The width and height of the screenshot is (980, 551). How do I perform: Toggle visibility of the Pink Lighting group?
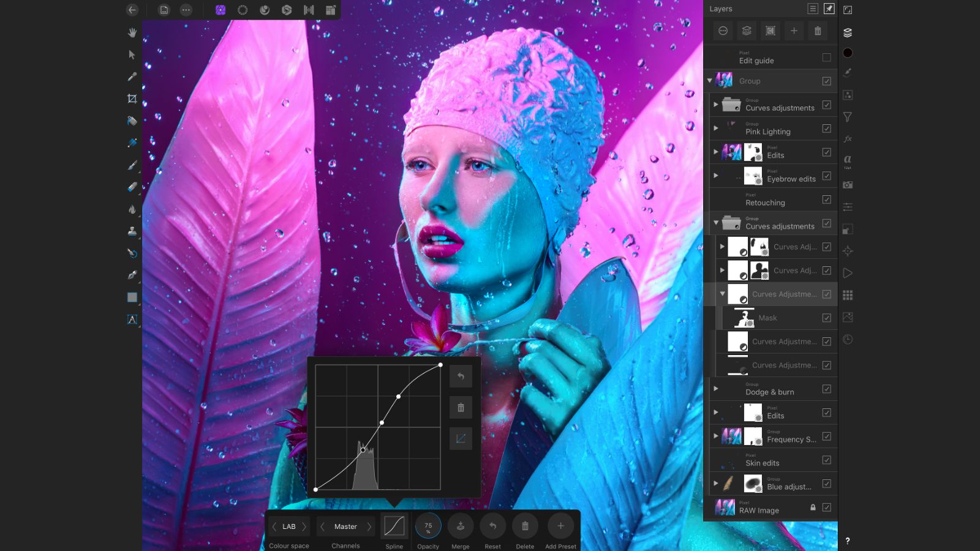pos(827,128)
